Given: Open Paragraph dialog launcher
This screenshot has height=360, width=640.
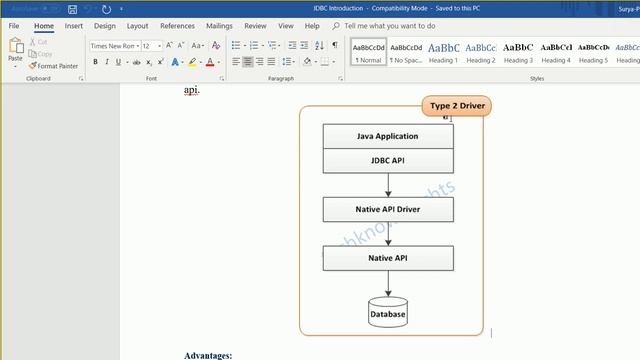Looking at the screenshot, I should 340,78.
